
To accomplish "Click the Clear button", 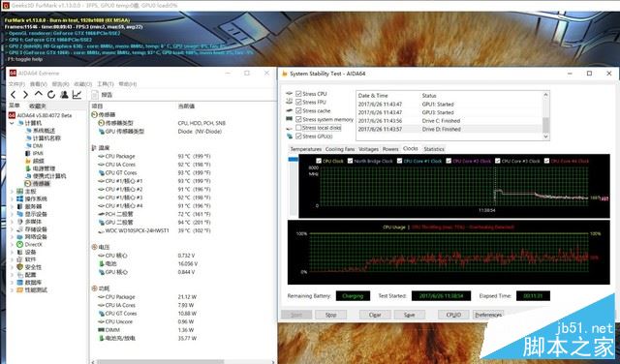I will click(375, 315).
